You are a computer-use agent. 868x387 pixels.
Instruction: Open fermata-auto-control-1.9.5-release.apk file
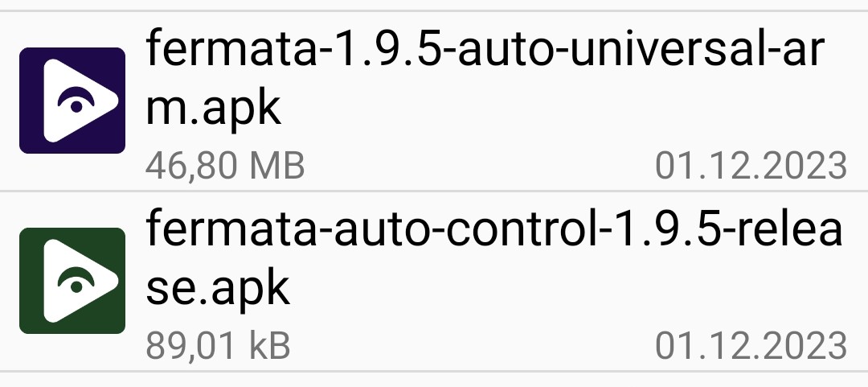tap(434, 281)
